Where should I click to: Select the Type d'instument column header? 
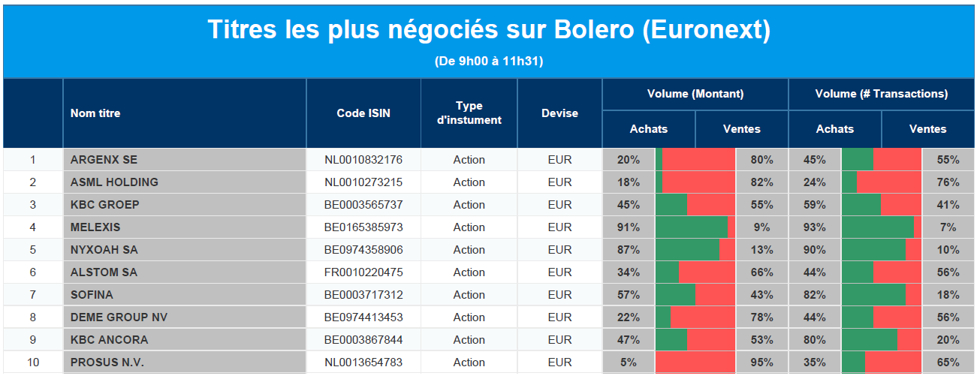pyautogui.click(x=469, y=113)
